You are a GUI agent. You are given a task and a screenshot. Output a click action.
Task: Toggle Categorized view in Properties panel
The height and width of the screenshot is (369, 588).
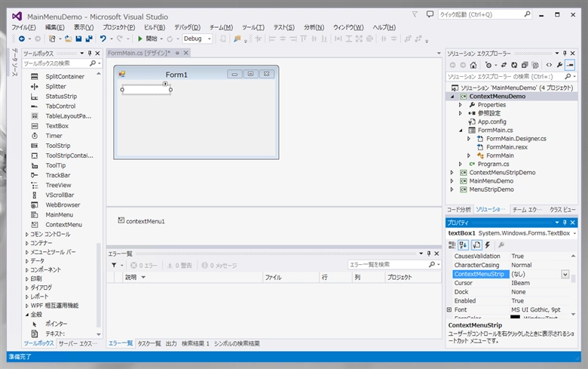(x=452, y=245)
